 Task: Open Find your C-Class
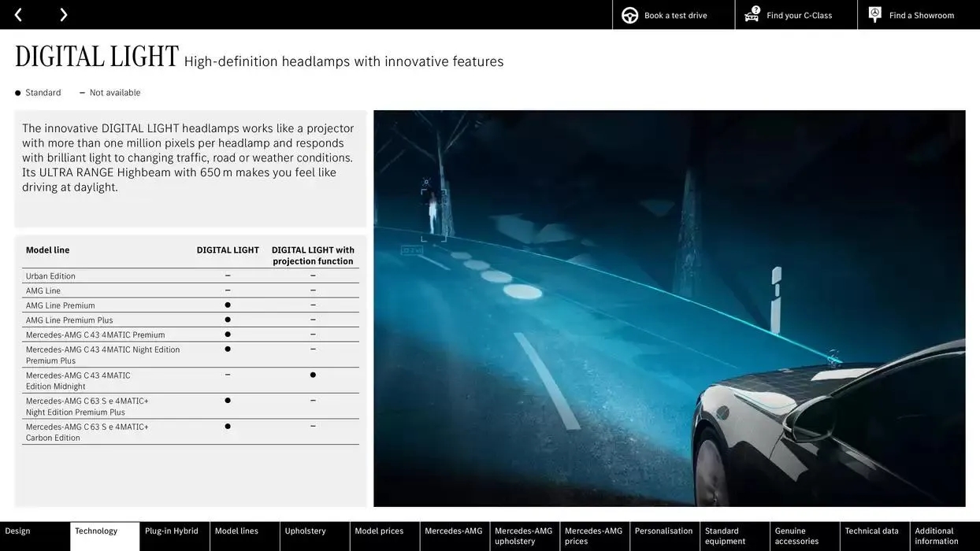pyautogui.click(x=799, y=14)
